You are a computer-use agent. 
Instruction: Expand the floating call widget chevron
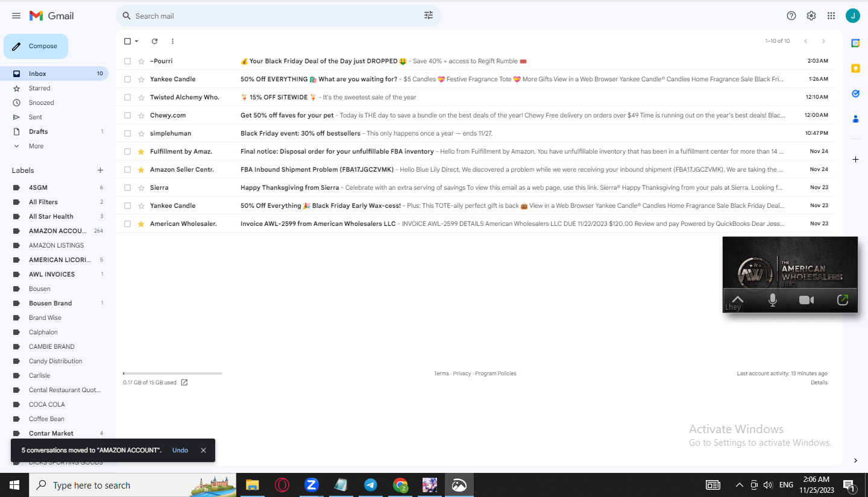pos(737,299)
